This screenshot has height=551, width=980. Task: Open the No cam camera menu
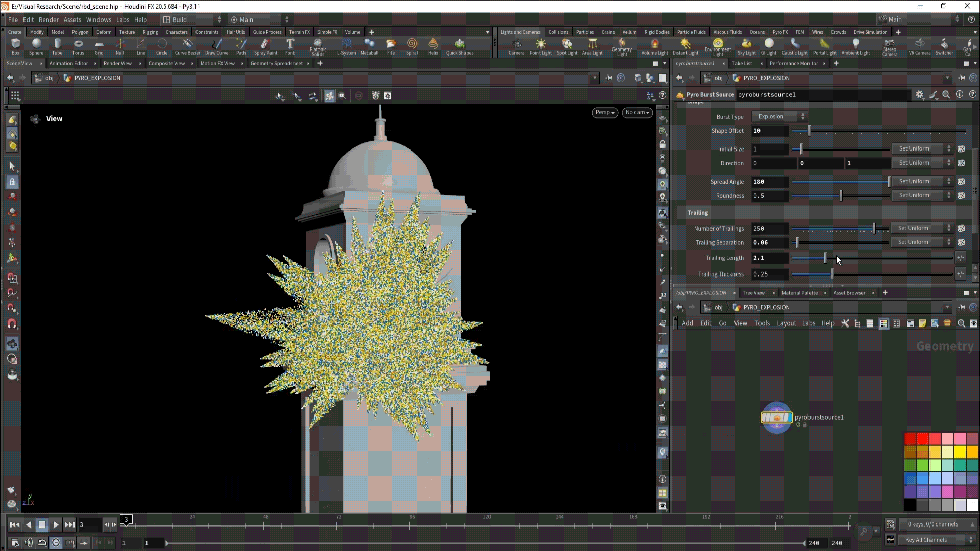[637, 112]
